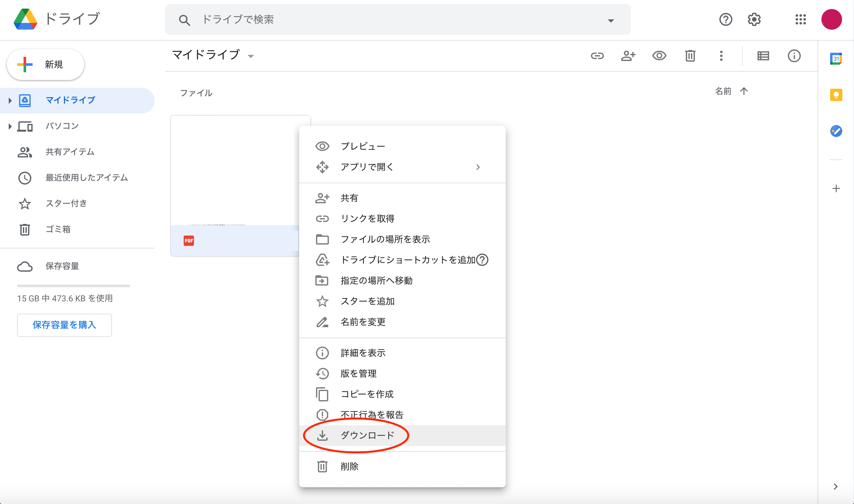Viewport: 854px width, 504px height.
Task: Choose 名前を変更 menu item
Action: (x=402, y=322)
